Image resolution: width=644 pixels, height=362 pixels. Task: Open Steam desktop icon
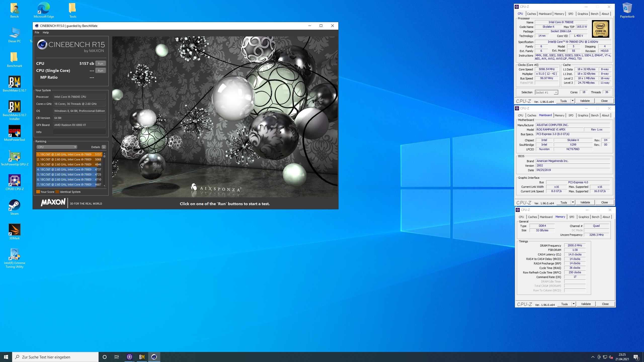tap(14, 207)
